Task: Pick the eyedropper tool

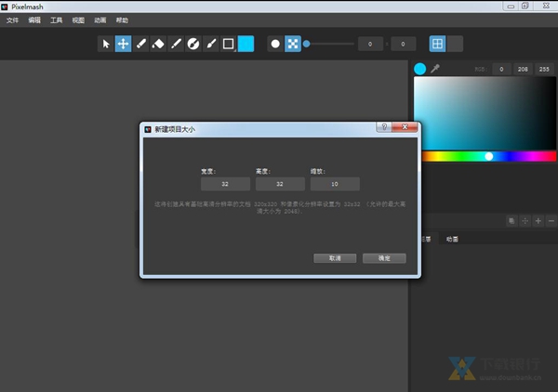Action: point(435,69)
